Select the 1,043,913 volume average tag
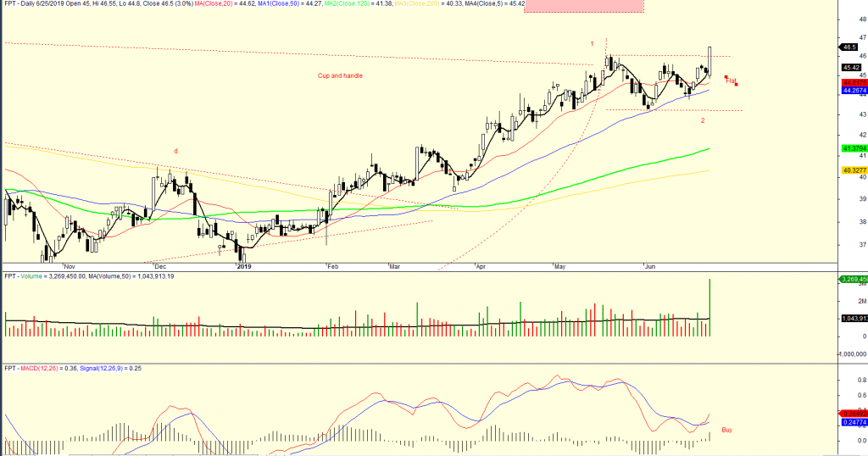The image size is (868, 456). point(852,318)
